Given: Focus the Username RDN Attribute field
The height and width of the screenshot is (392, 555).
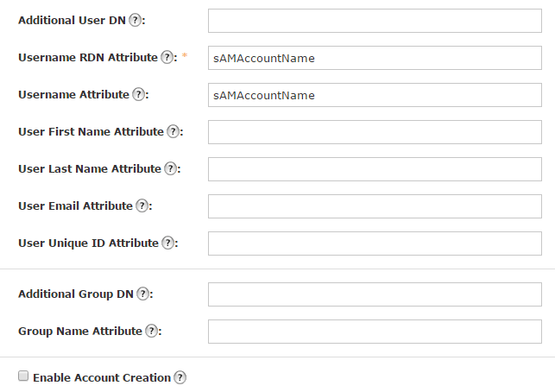Looking at the screenshot, I should pos(375,58).
